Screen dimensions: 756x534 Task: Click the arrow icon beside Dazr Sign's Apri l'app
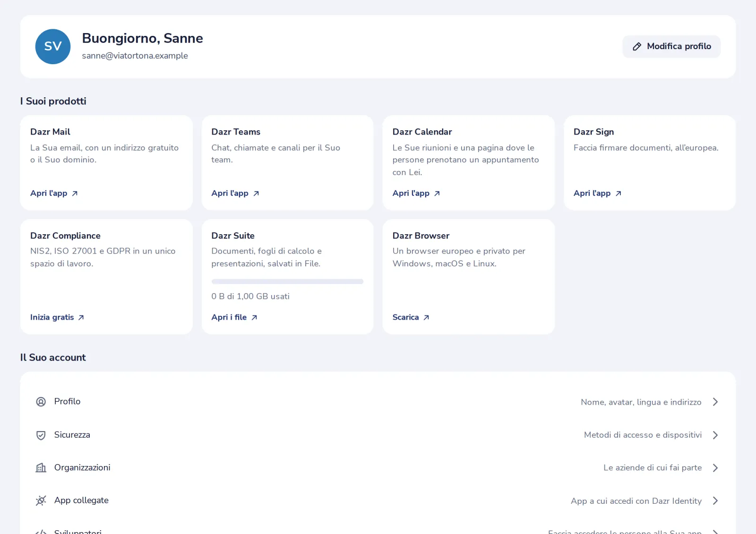[x=619, y=194]
